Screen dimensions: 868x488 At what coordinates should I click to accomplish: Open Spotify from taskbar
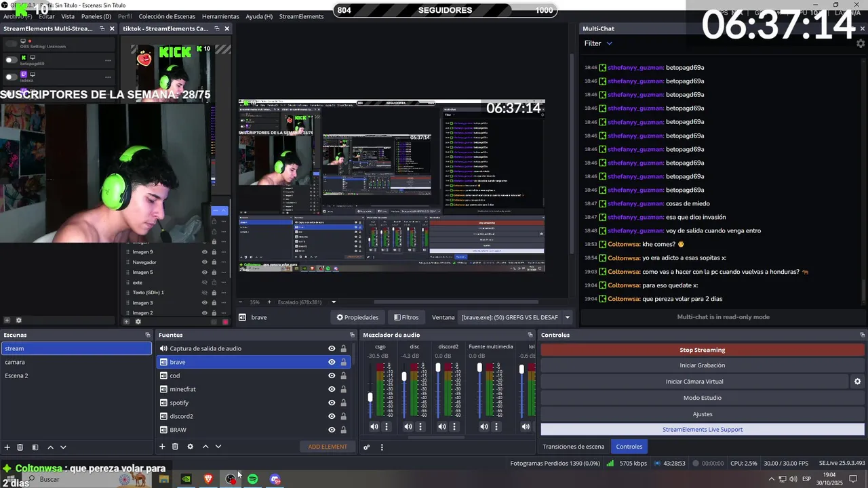(x=252, y=479)
